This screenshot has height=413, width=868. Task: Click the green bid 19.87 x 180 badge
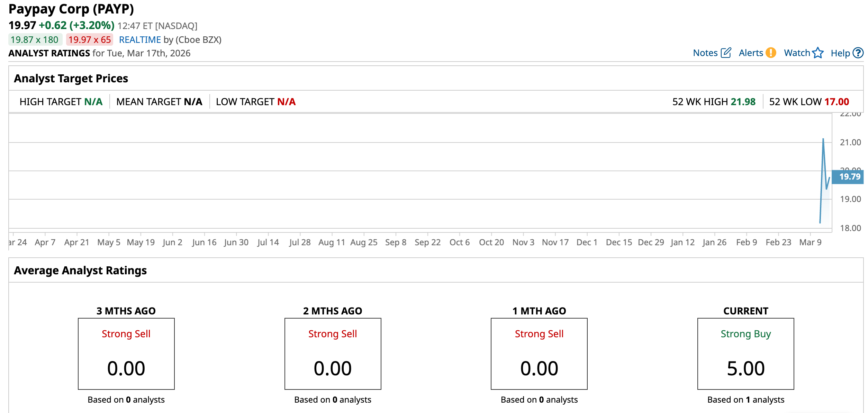(35, 40)
